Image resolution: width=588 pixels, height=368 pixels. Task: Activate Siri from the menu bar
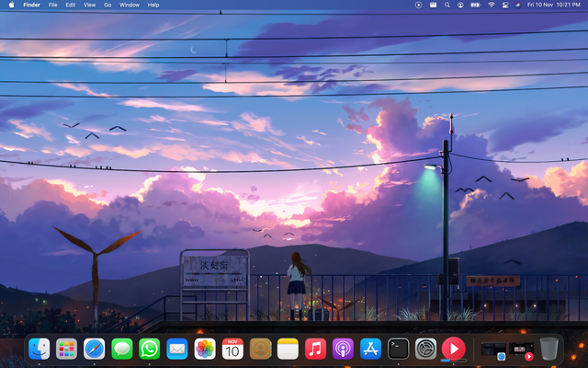click(x=518, y=5)
